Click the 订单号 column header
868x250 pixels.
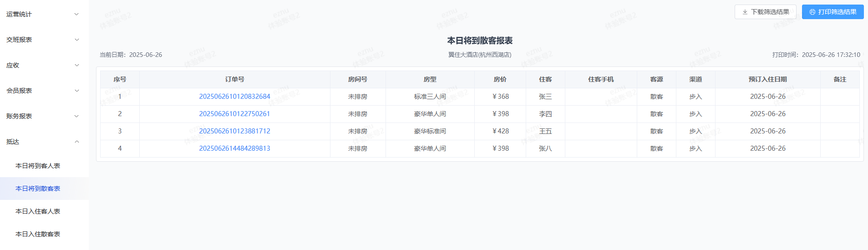click(x=234, y=79)
